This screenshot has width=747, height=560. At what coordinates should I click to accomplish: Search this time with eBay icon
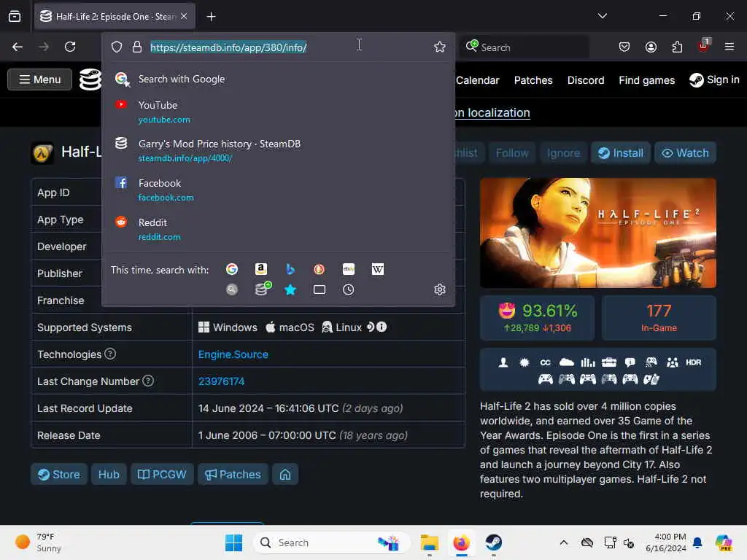point(348,270)
